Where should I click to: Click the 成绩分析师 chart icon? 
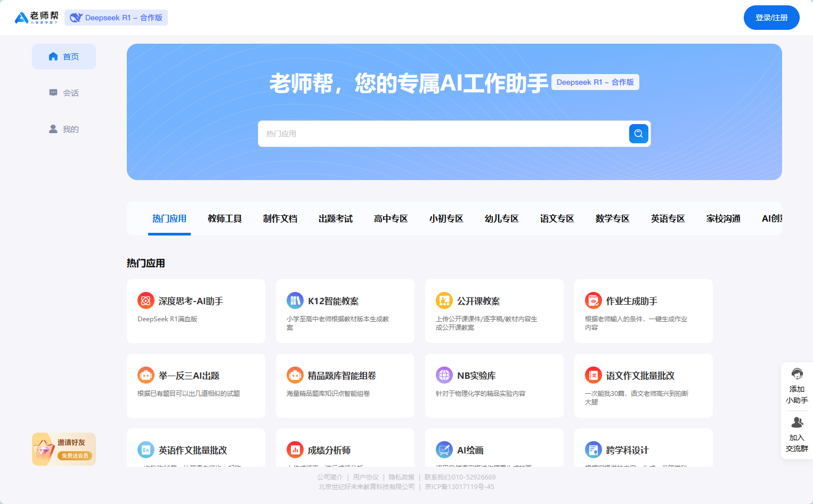pos(295,450)
